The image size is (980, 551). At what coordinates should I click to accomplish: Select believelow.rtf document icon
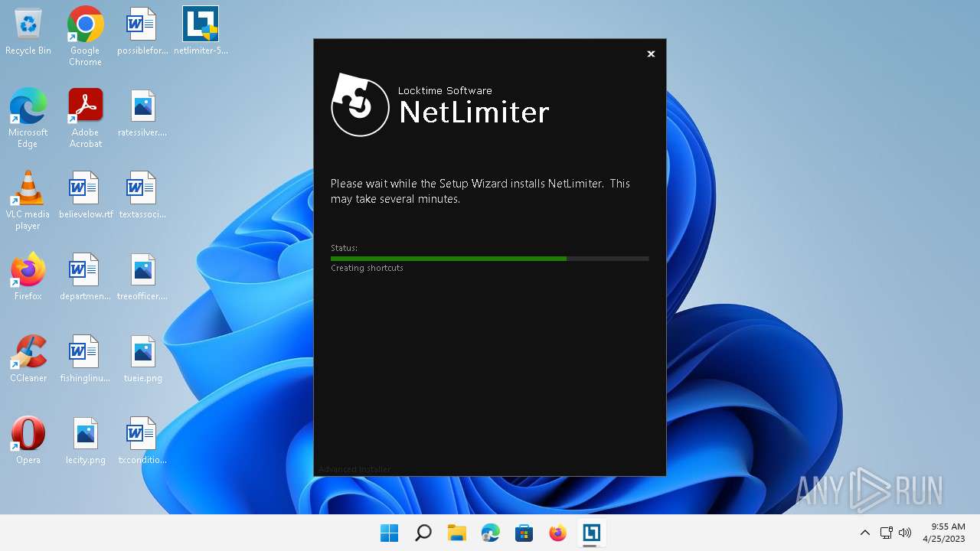pos(85,195)
